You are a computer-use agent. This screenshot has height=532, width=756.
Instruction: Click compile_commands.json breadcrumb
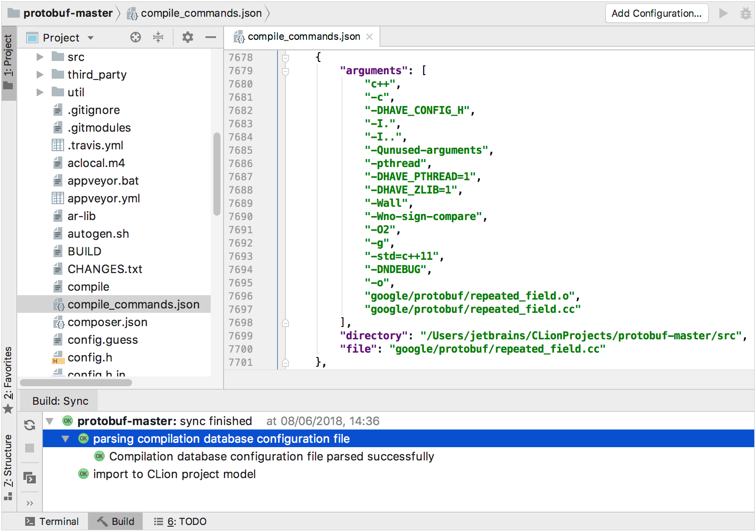click(x=195, y=13)
